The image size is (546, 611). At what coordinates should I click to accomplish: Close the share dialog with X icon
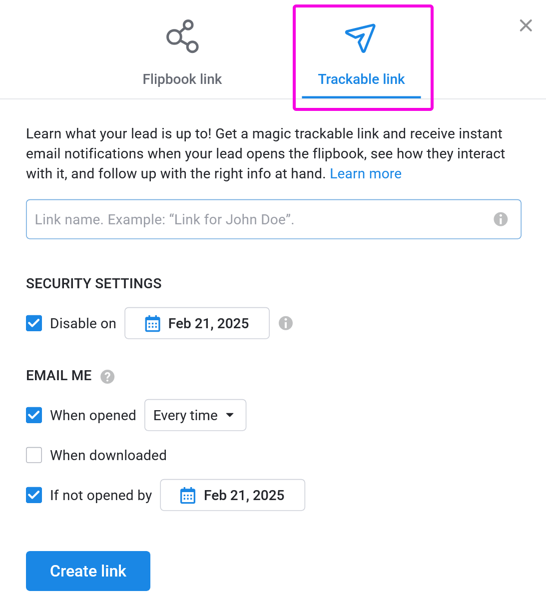pyautogui.click(x=526, y=26)
